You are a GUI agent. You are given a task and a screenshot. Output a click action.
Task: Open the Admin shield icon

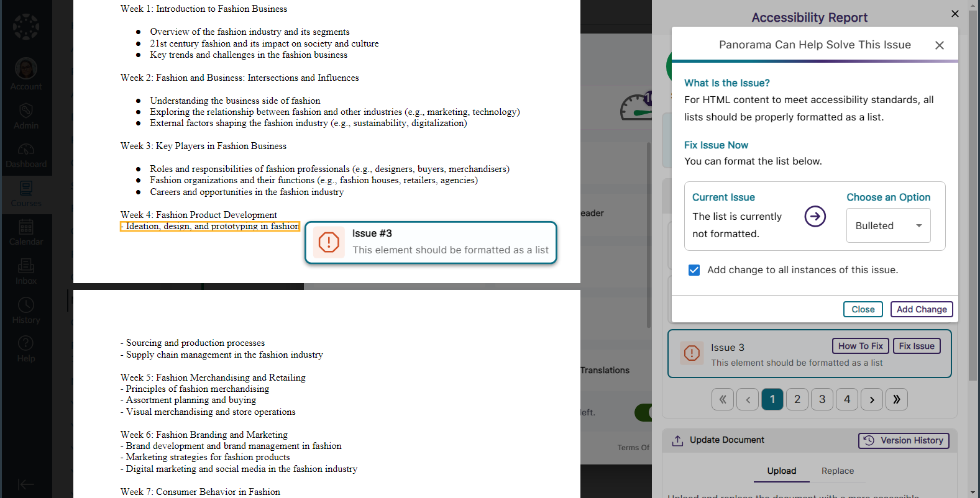click(x=26, y=112)
